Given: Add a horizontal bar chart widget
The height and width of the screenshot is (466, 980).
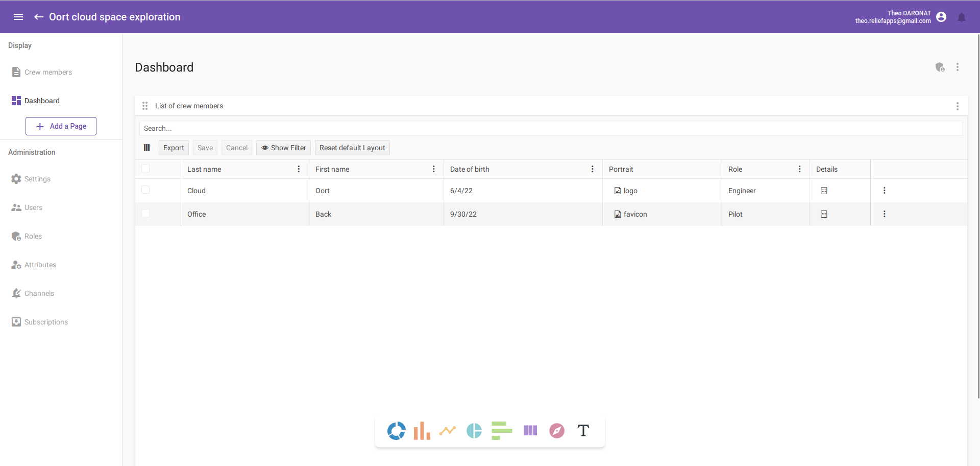Looking at the screenshot, I should (502, 431).
